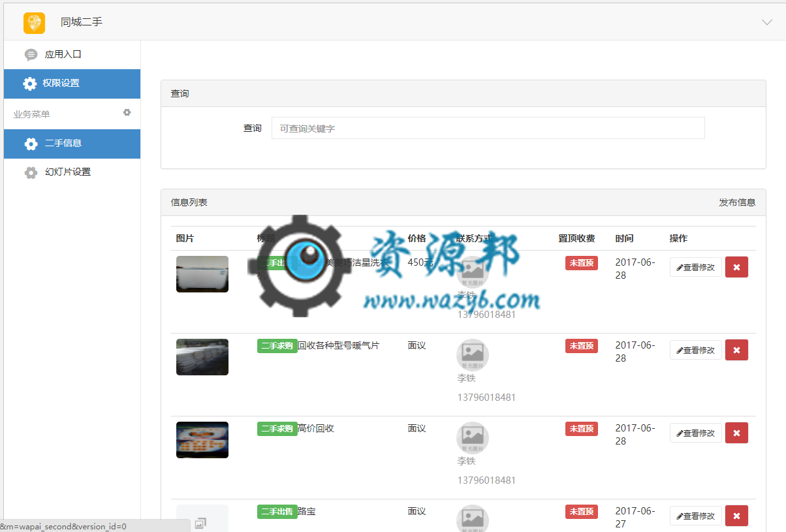Screen dimensions: 786x532
Task: Click 未置顶 badge in 回收各种型号暖气片 row
Action: [582, 346]
